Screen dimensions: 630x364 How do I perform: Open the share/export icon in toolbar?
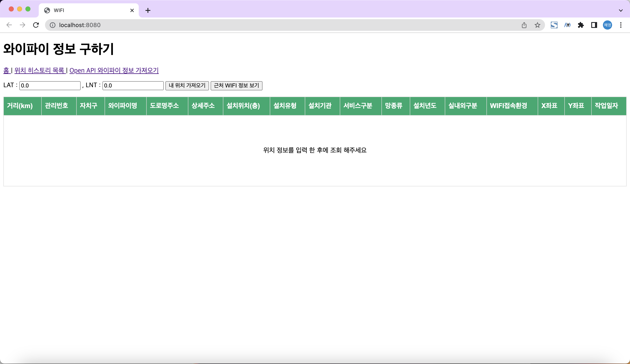(524, 25)
